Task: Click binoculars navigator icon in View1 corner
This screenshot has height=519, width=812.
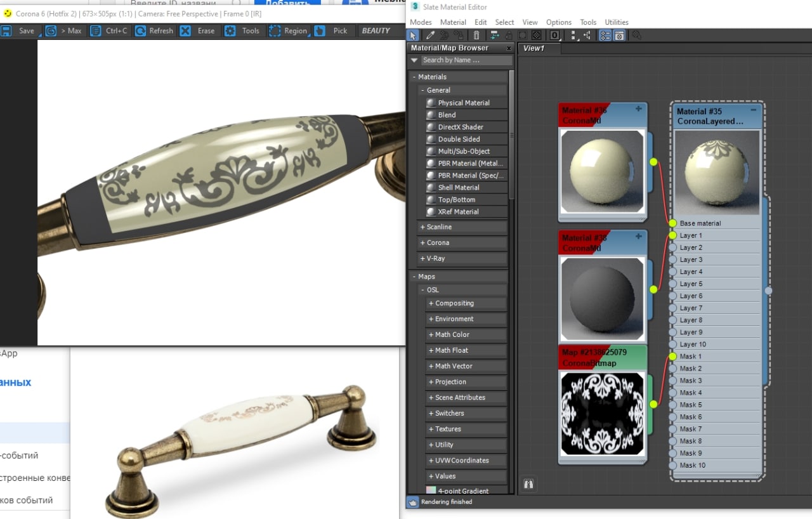Action: [x=528, y=484]
